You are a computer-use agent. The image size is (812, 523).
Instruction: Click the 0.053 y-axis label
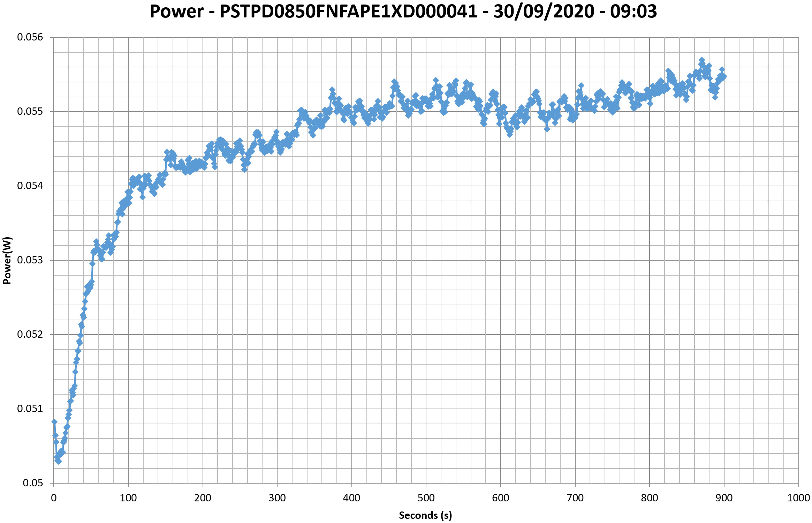30,260
